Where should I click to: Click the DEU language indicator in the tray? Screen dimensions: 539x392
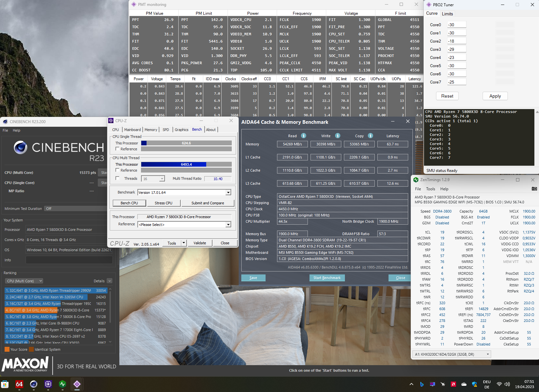point(487,384)
